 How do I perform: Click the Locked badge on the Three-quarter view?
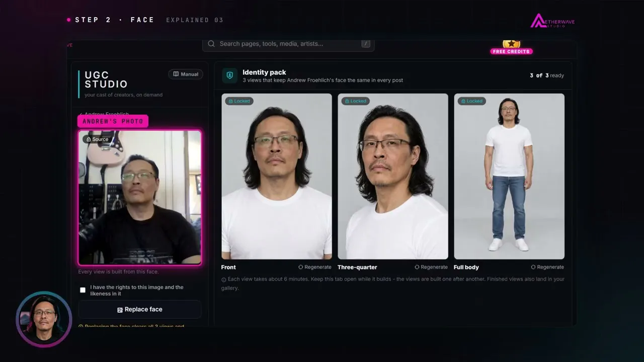(355, 101)
